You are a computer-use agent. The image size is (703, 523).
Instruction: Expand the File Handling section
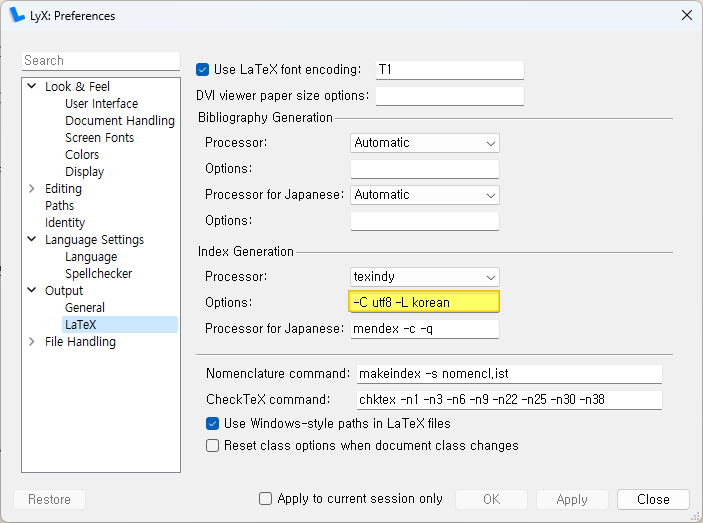coord(32,342)
